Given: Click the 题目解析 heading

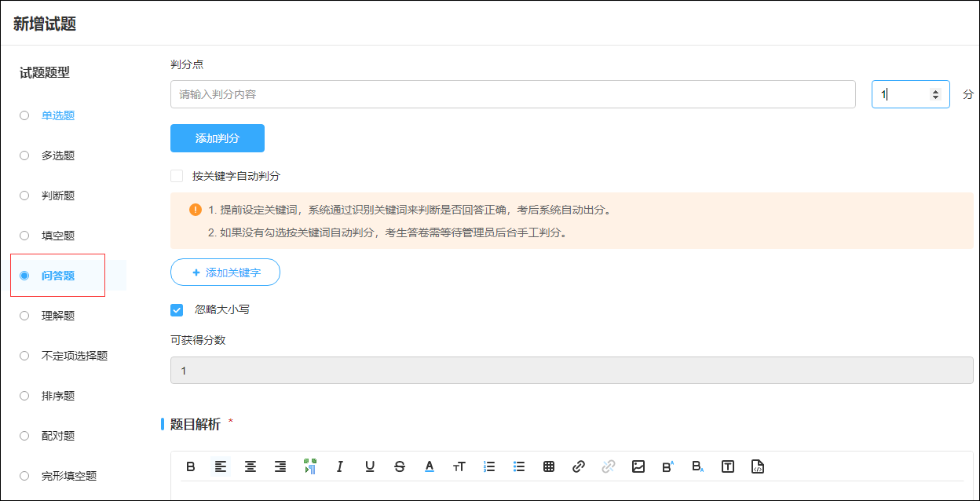Looking at the screenshot, I should [196, 424].
